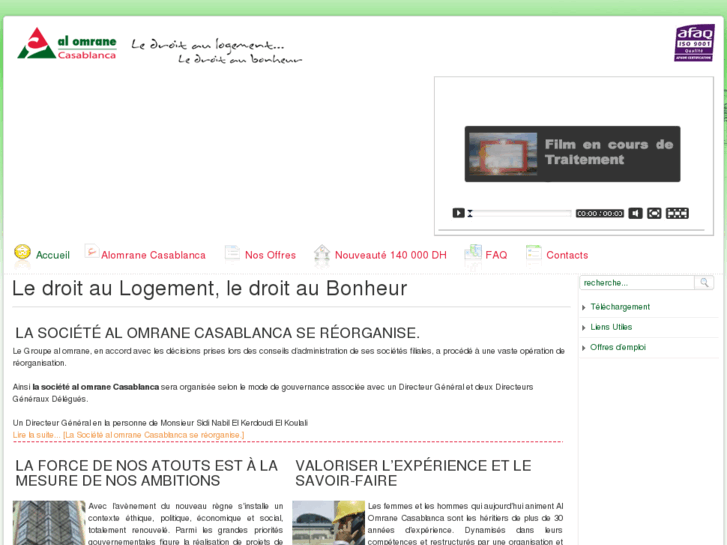727x545 pixels.
Task: Open the Nos Offres menu
Action: (x=270, y=255)
